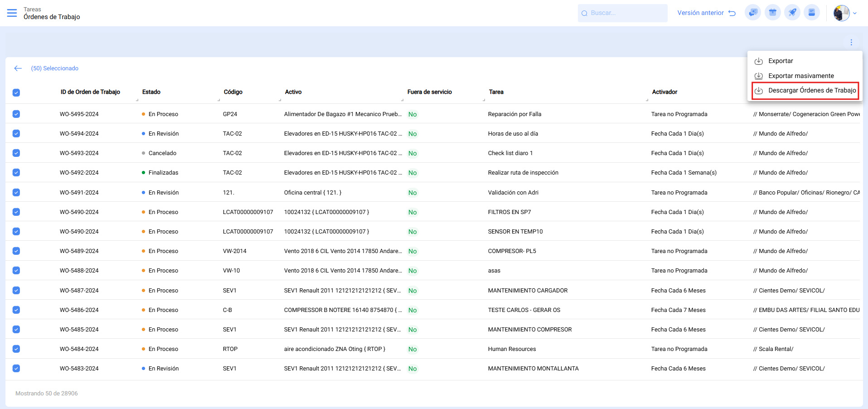
Task: Click the three-dot more options icon
Action: [x=851, y=42]
